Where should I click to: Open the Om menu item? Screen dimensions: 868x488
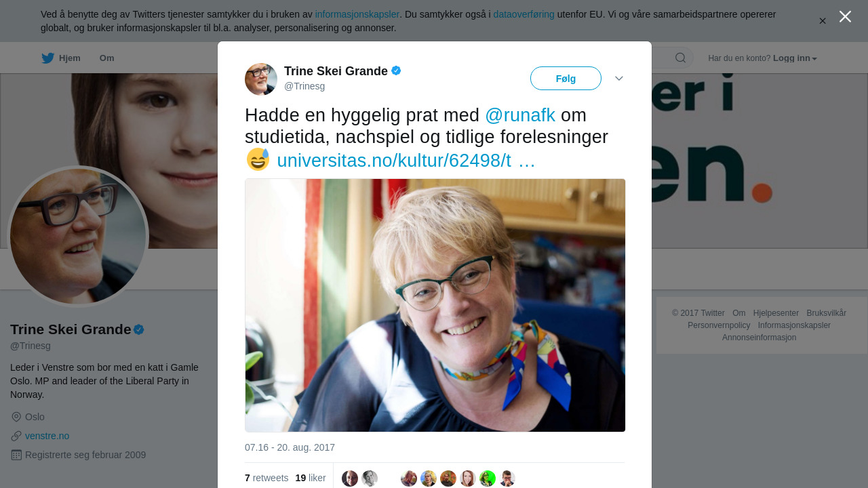pos(106,58)
